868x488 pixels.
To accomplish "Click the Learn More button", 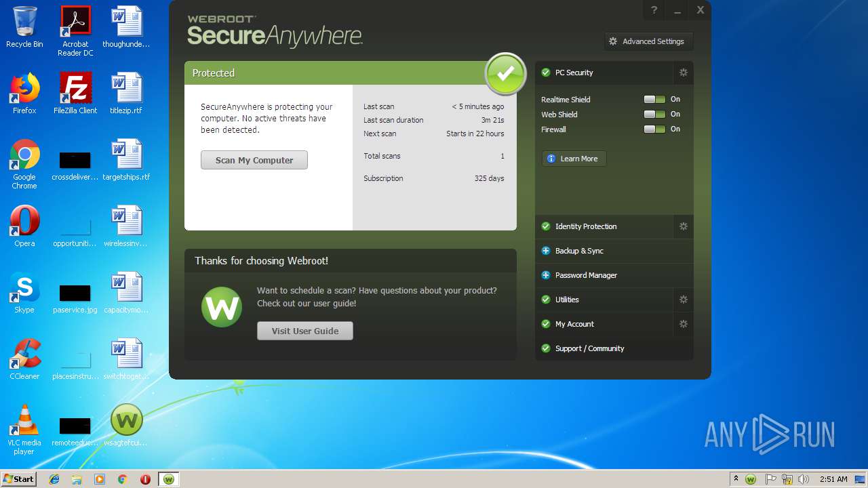I will pos(574,159).
